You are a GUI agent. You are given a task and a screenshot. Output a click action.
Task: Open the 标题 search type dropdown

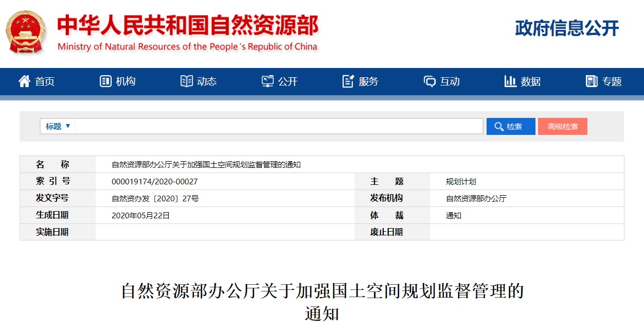[58, 126]
